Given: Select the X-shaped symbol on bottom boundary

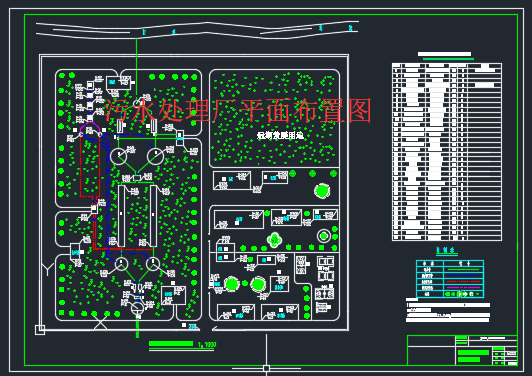Looking at the screenshot, I should pos(100,323).
